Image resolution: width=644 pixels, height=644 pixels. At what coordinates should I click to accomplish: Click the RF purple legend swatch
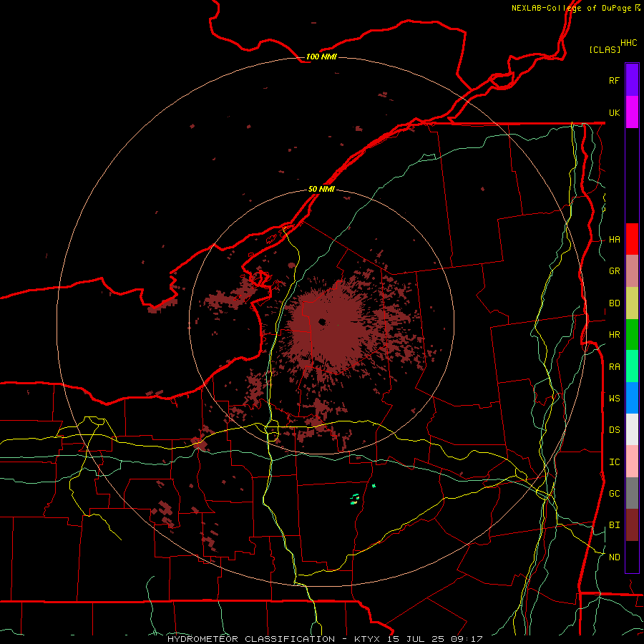coord(632,80)
